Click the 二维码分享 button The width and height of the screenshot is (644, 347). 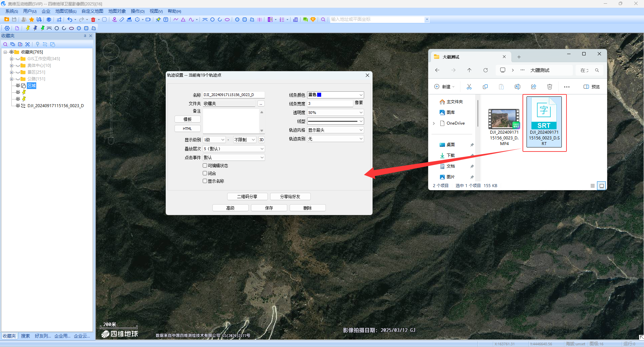[x=247, y=197]
